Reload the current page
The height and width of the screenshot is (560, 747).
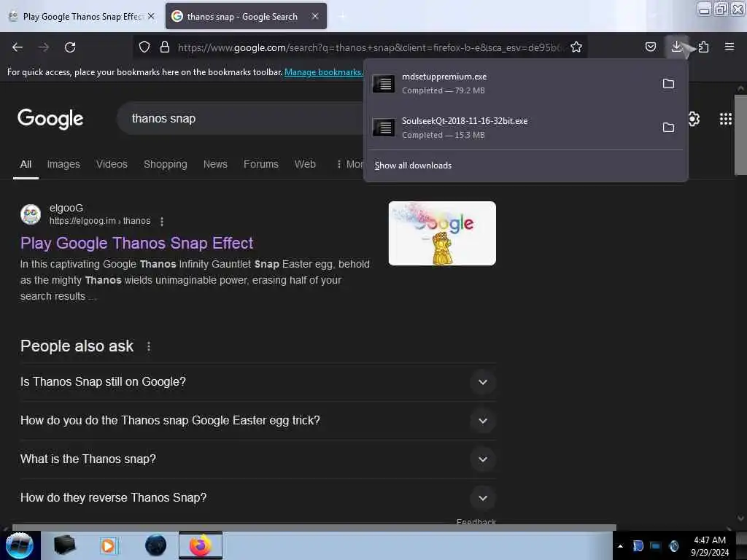(x=70, y=47)
